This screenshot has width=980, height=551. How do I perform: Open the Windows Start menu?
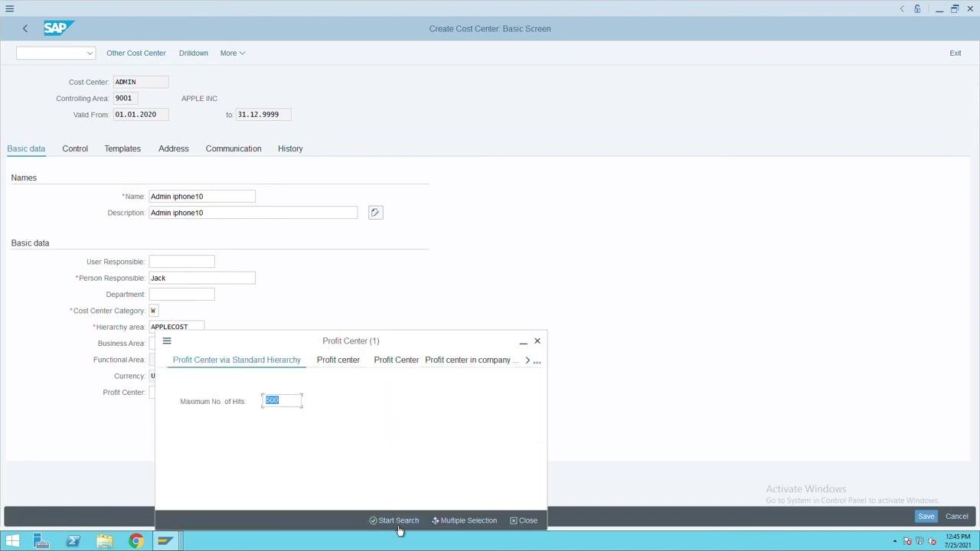coord(13,542)
